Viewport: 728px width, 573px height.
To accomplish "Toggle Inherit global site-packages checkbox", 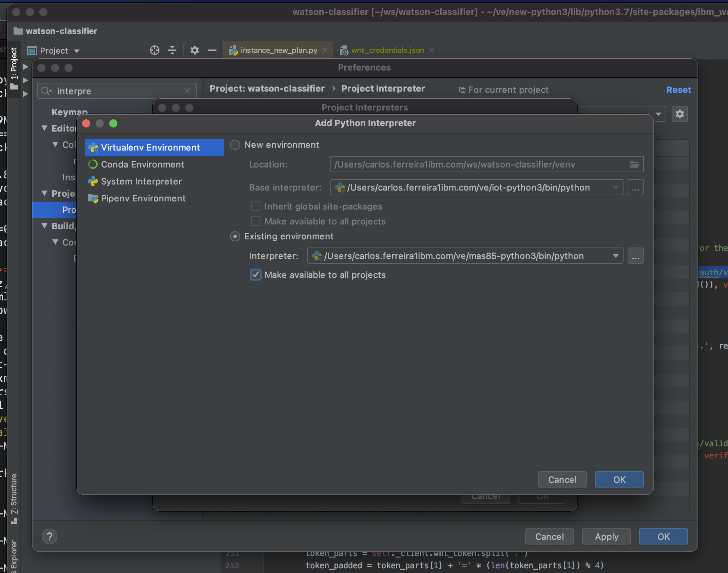I will pyautogui.click(x=255, y=206).
